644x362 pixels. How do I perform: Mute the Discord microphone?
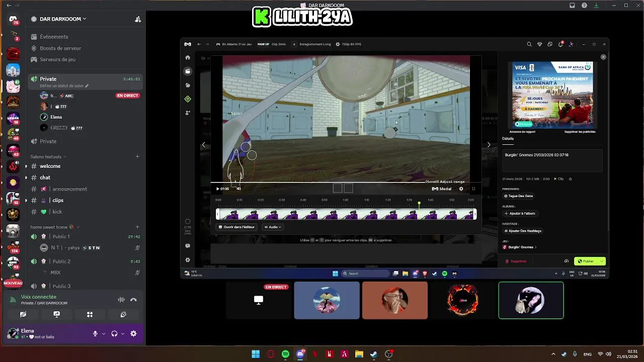pos(95,333)
